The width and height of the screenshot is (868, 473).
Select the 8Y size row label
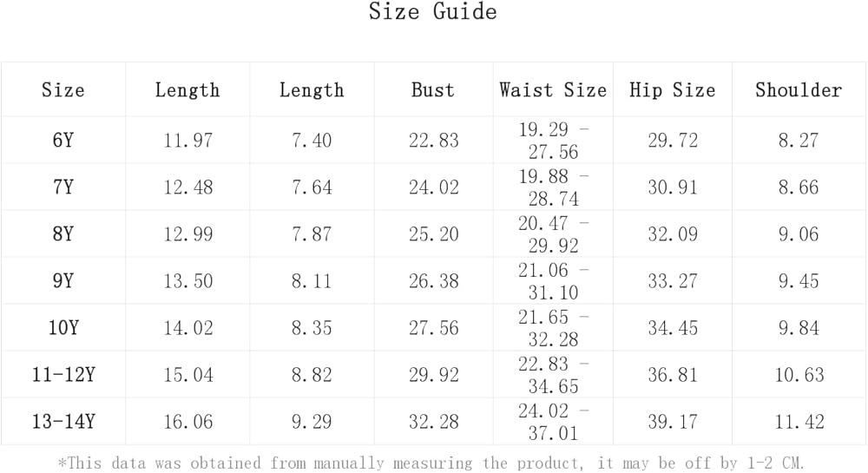pos(63,234)
